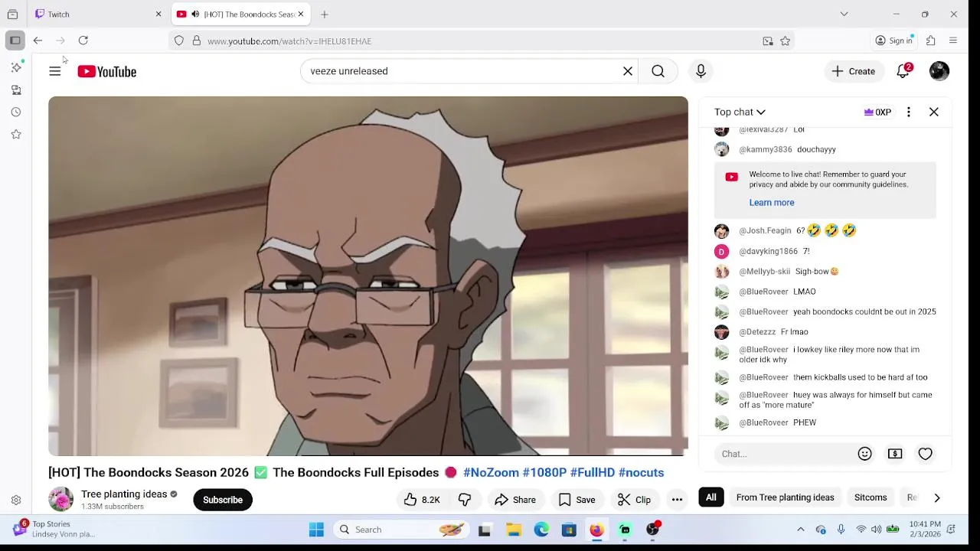Screen dimensions: 980x551
Task: Click the video player frame
Action: 368,276
